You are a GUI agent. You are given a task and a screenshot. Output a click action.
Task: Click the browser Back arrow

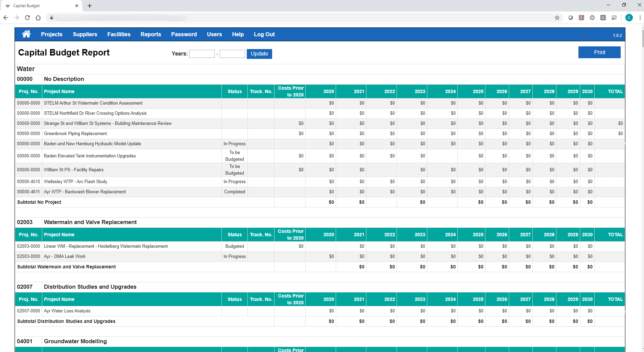pos(6,18)
